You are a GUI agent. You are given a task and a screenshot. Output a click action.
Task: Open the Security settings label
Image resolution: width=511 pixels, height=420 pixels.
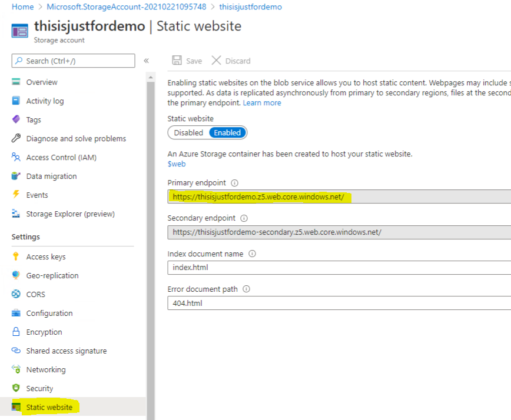pos(39,388)
